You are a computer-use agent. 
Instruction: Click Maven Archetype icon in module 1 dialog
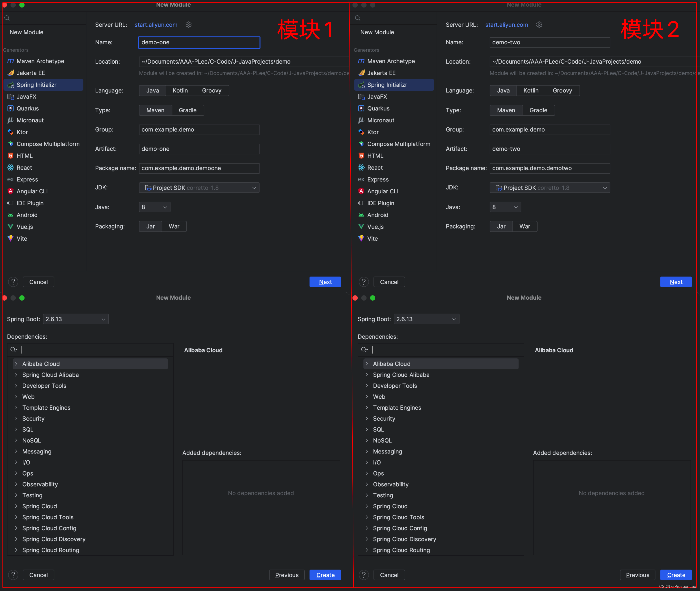click(11, 61)
